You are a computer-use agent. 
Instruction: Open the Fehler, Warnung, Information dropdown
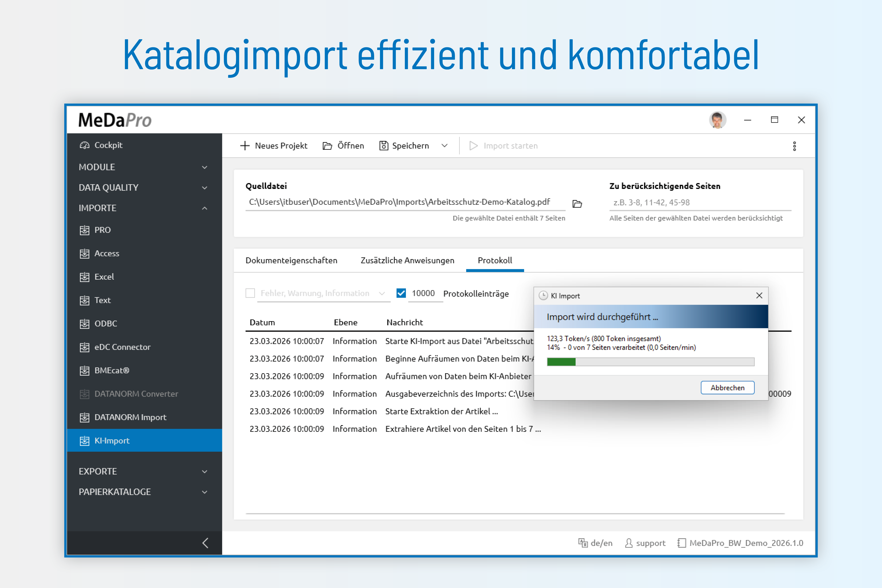[382, 293]
